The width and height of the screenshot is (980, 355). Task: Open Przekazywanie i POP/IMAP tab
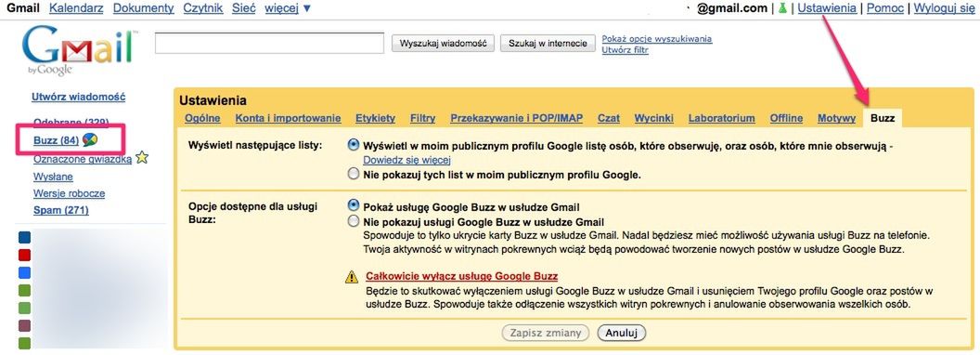[x=516, y=118]
